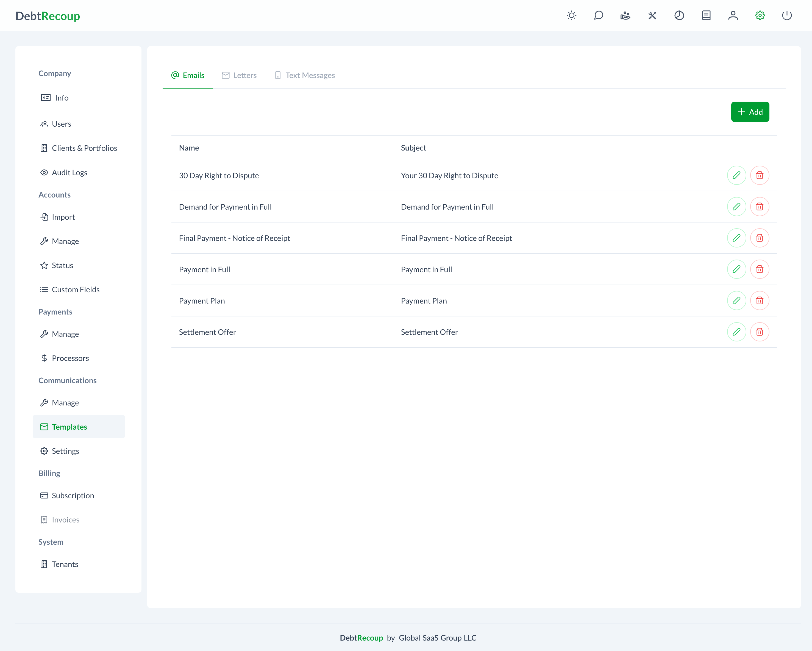Image resolution: width=812 pixels, height=651 pixels.
Task: Go to Processors under Payments
Action: 70,358
